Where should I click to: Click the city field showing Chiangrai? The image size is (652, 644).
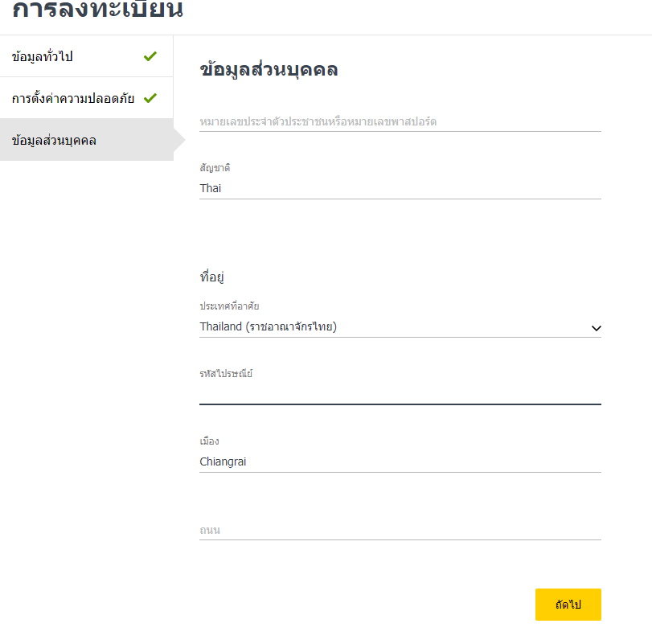click(x=400, y=462)
